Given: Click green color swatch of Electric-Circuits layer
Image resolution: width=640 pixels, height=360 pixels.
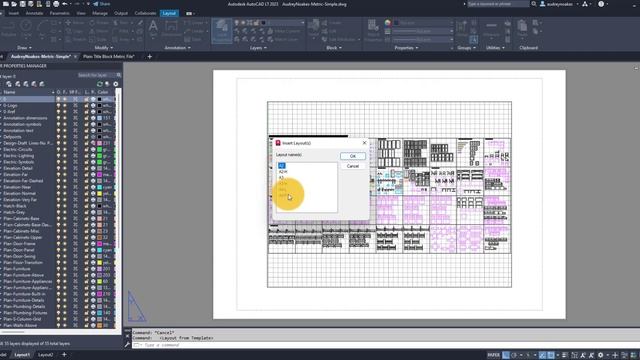Looking at the screenshot, I should pyautogui.click(x=99, y=150).
